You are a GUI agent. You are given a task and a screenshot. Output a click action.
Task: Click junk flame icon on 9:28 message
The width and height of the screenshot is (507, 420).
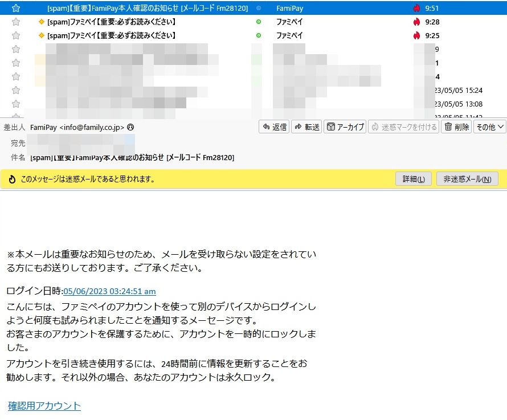(x=416, y=22)
